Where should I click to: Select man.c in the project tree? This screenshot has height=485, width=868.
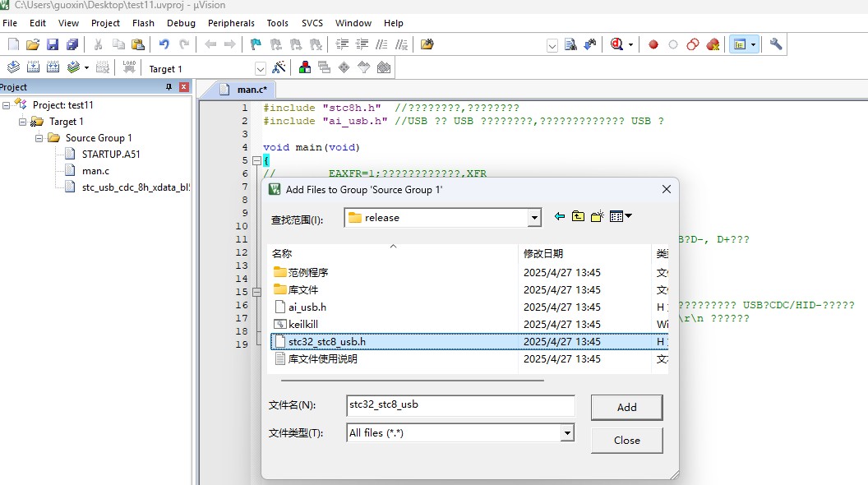(x=95, y=171)
